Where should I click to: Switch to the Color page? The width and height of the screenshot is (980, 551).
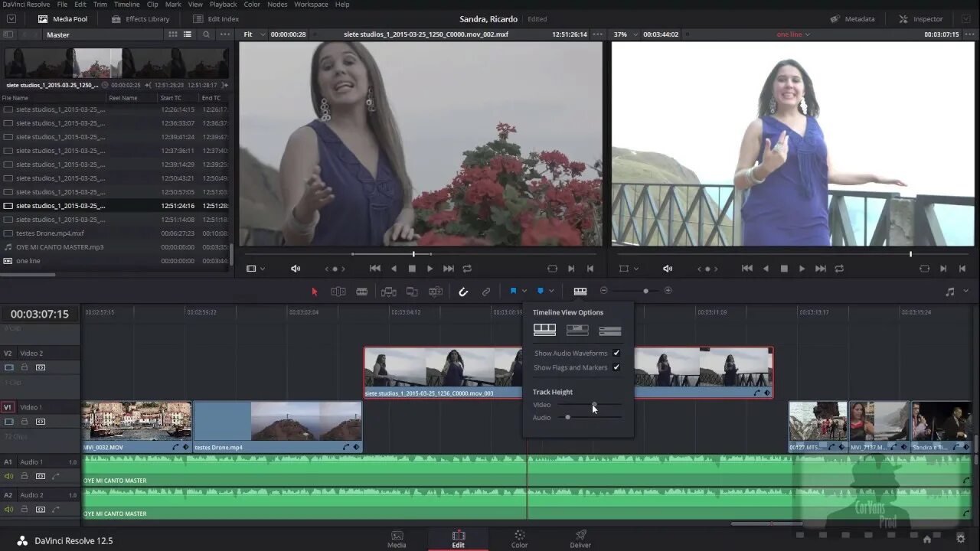[x=519, y=539]
